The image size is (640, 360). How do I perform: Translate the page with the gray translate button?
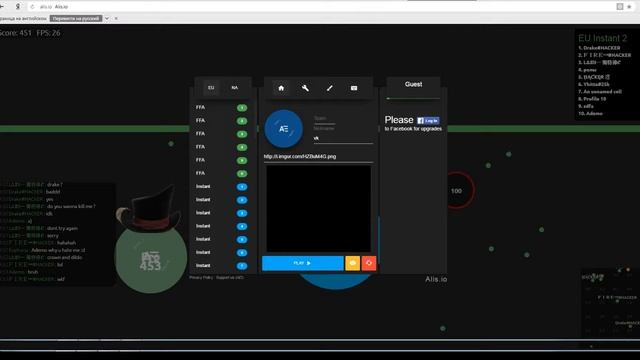click(76, 18)
